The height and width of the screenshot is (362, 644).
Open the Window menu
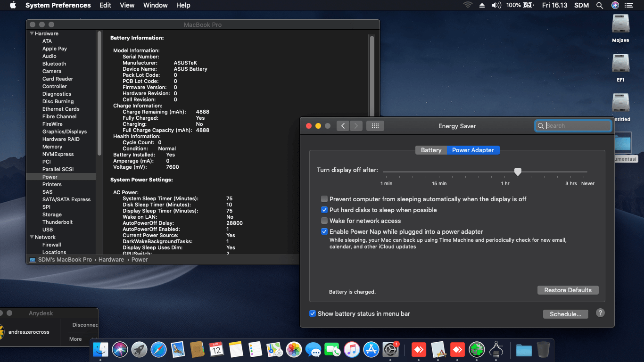(155, 5)
